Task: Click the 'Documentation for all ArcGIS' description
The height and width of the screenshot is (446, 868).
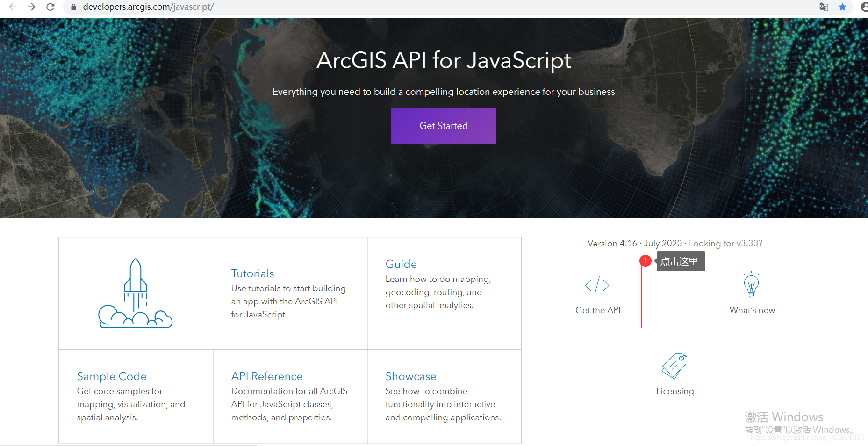Action: [289, 404]
